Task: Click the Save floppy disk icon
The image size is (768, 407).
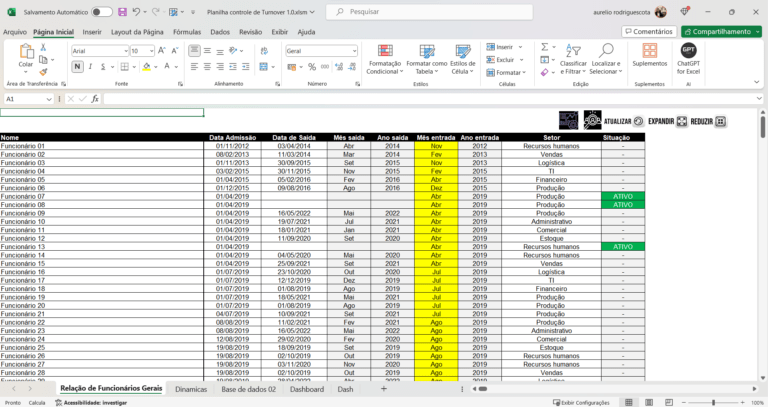Action: click(122, 12)
